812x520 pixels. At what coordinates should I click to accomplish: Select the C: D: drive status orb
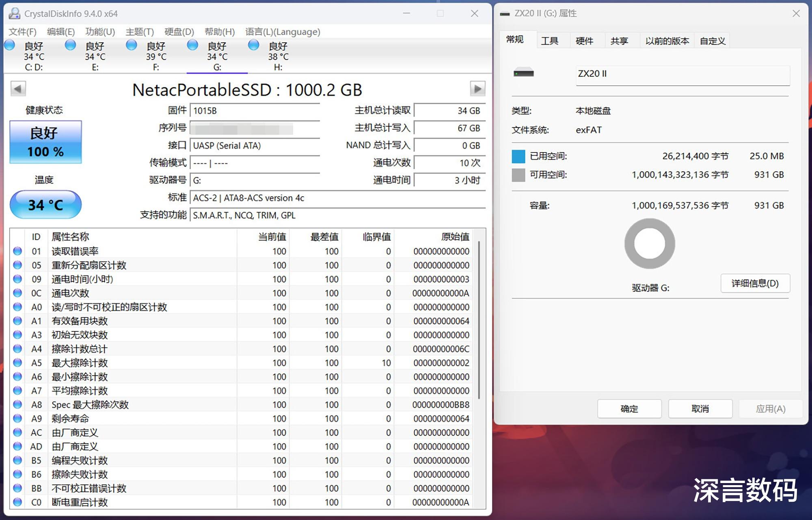(10, 45)
